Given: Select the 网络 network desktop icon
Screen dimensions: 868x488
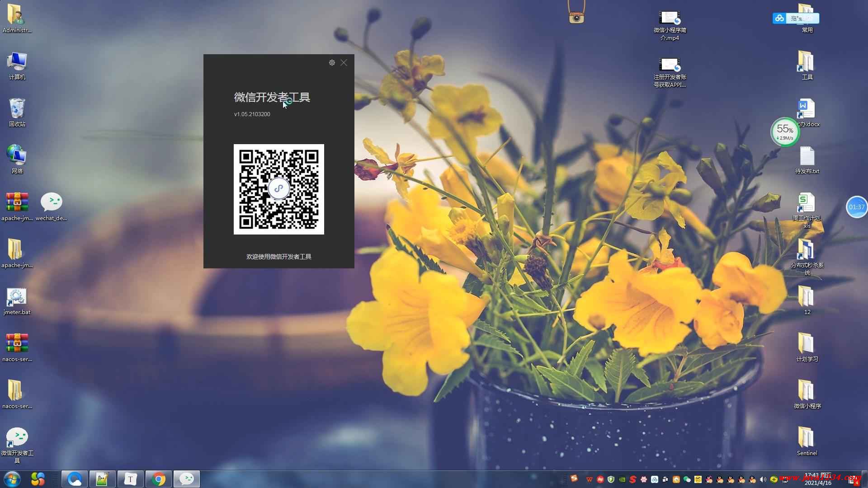Looking at the screenshot, I should [x=17, y=160].
